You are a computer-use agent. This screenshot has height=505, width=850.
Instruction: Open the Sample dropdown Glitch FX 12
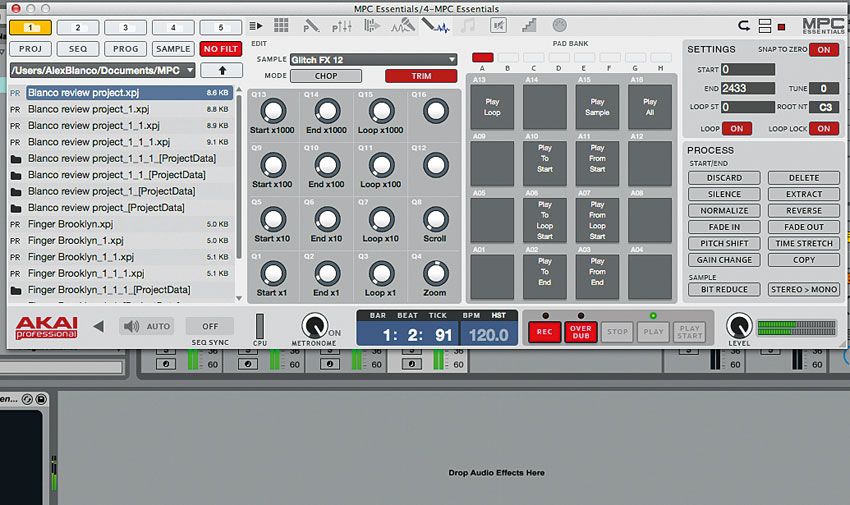pos(374,60)
